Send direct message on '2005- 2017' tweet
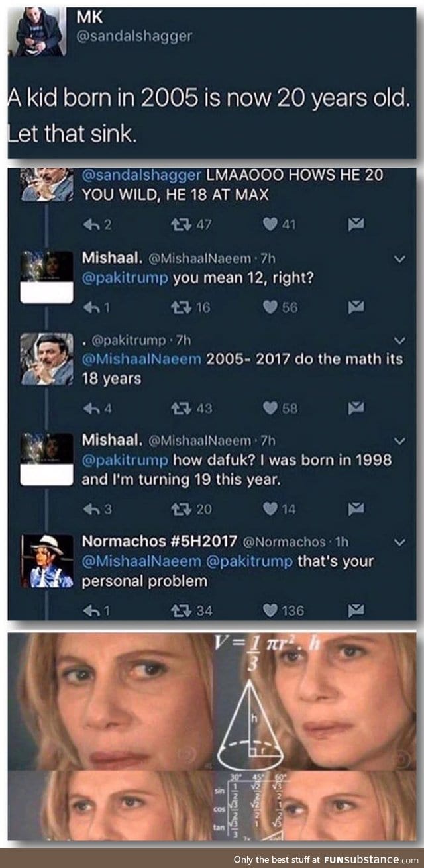This screenshot has height=868, width=424. click(x=356, y=408)
